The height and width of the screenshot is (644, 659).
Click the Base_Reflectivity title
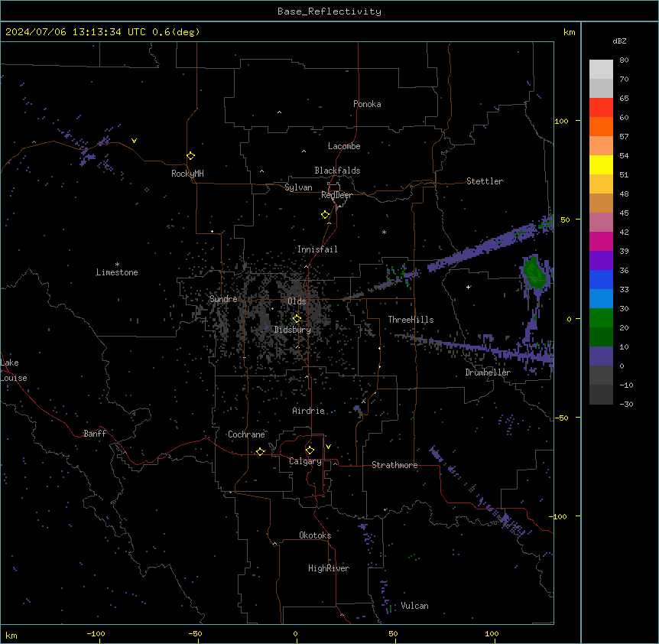329,11
